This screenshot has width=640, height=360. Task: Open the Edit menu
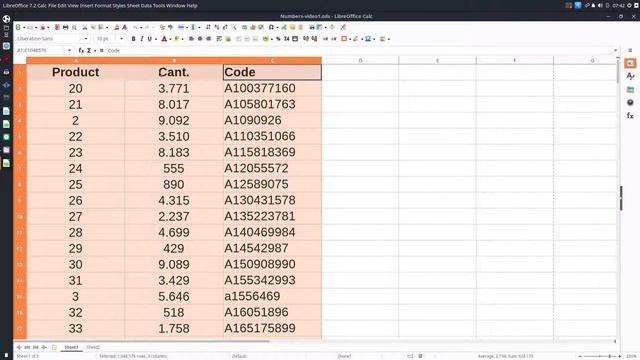click(62, 6)
